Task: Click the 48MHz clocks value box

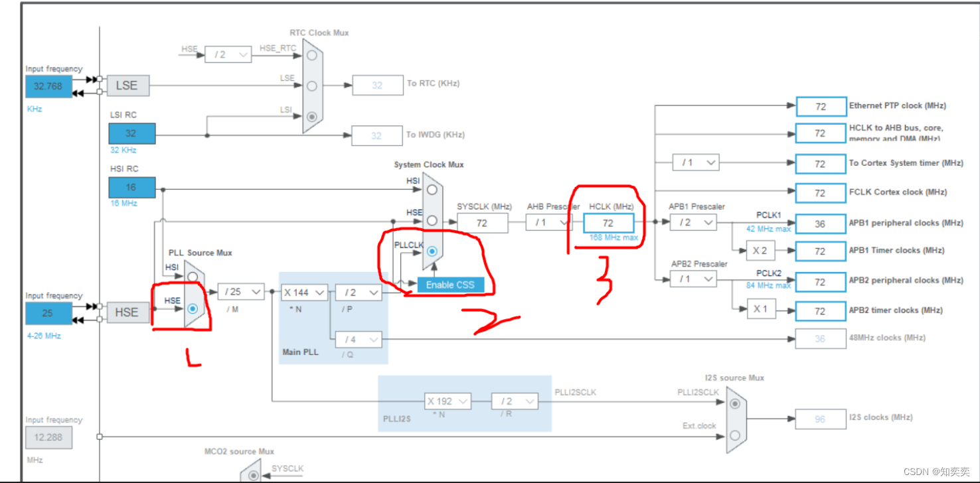Action: click(821, 338)
